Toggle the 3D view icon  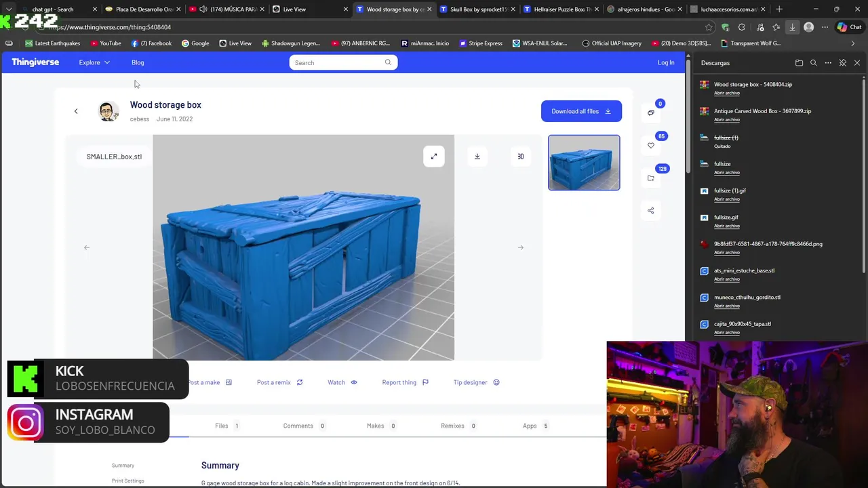[521, 157]
